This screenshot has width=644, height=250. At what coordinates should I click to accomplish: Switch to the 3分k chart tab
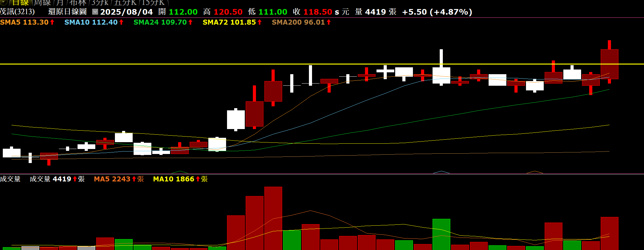click(x=100, y=2)
